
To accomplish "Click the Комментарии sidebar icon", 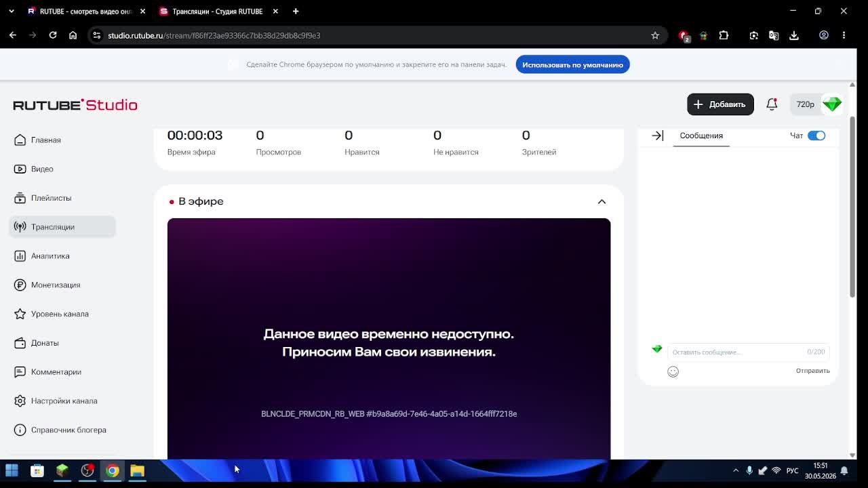I will tap(20, 372).
